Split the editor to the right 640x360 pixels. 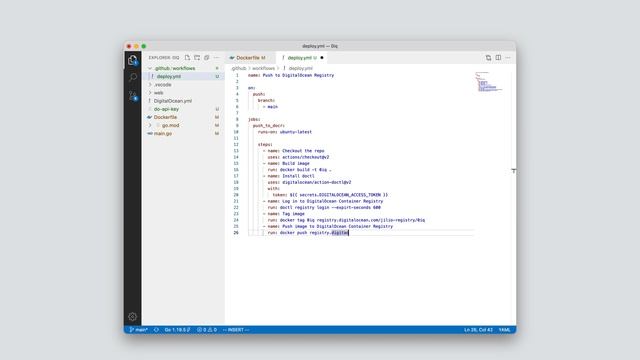[498, 58]
